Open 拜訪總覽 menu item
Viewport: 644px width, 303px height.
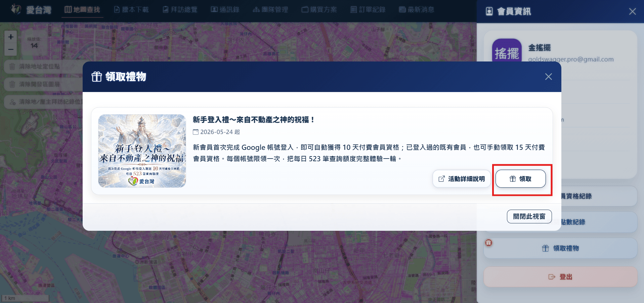pyautogui.click(x=180, y=9)
